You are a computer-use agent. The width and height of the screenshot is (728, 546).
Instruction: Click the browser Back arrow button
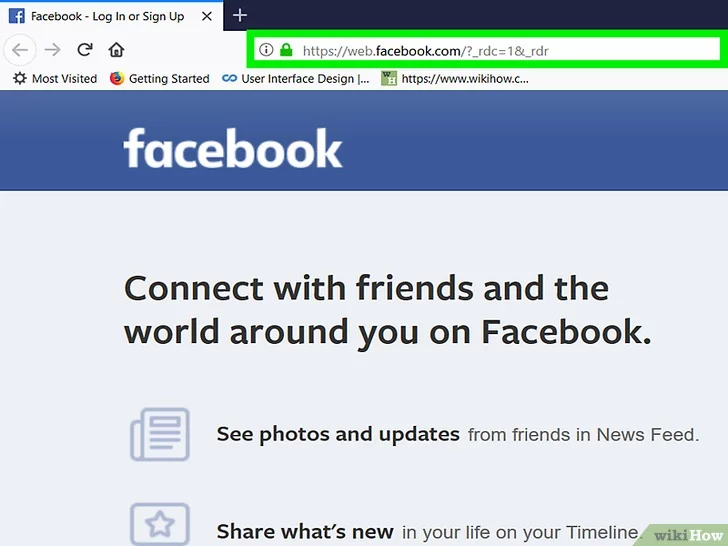tap(20, 50)
